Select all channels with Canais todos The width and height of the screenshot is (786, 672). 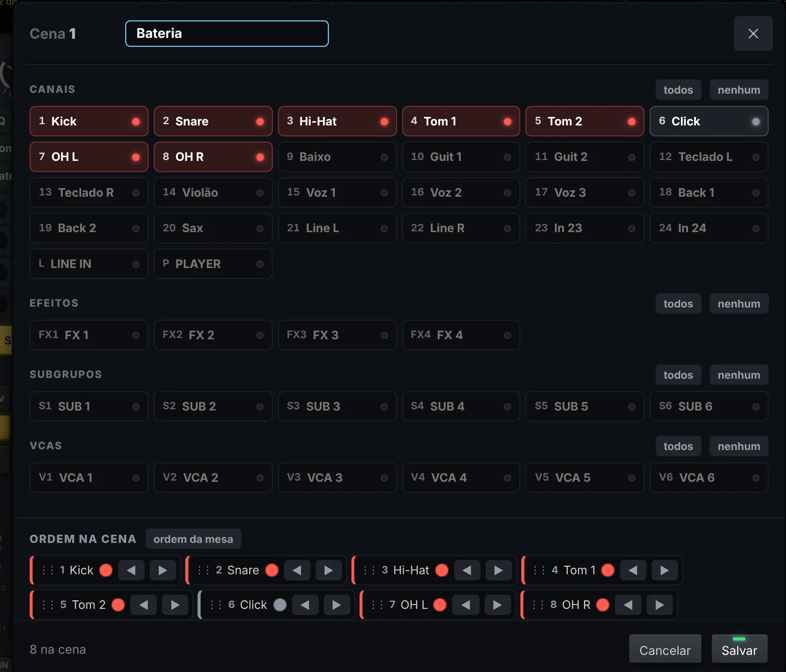coord(678,90)
